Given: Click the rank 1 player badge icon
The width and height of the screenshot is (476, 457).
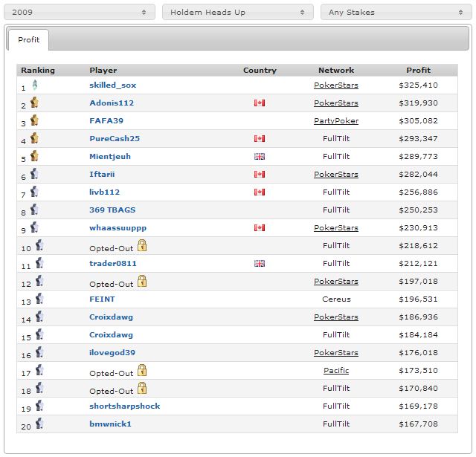Looking at the screenshot, I should click(34, 85).
